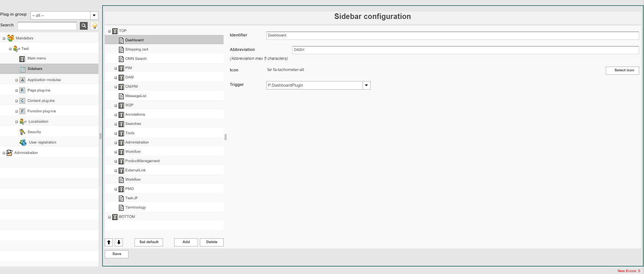Click the Shopping cart page icon
Screen dimensions: 644x274
pyautogui.click(x=121, y=49)
